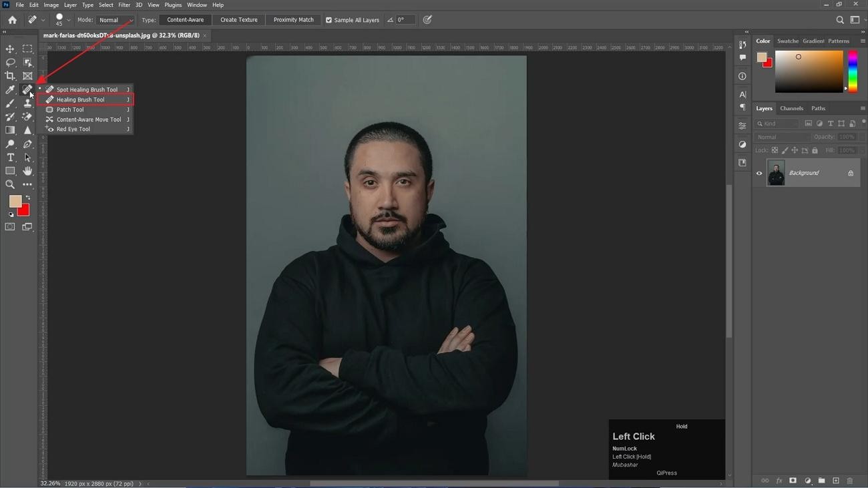Select the Rectangle shape tool
Screen dimensions: 868x488
(x=10, y=171)
